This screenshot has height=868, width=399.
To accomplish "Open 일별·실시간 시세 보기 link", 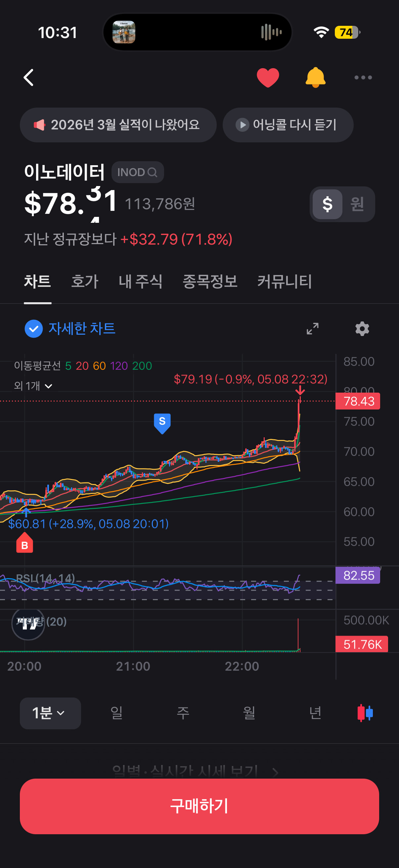I will pos(195,771).
